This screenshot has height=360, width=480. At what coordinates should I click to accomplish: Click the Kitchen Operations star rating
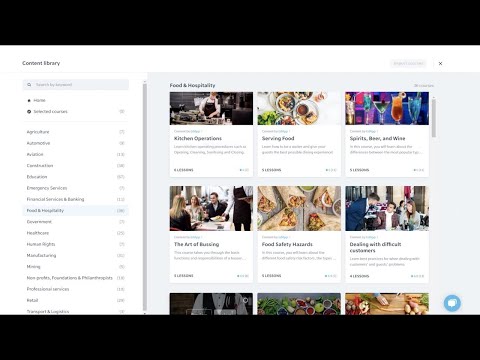click(244, 170)
